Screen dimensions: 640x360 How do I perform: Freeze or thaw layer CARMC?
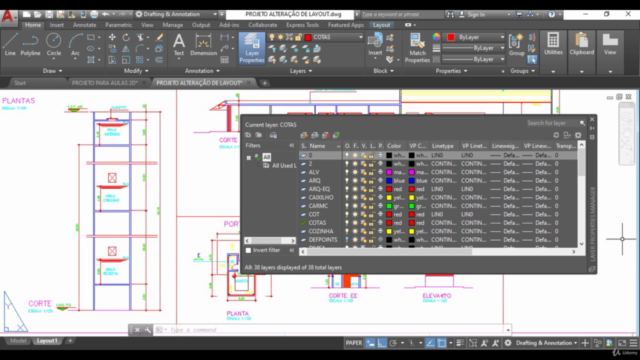355,206
